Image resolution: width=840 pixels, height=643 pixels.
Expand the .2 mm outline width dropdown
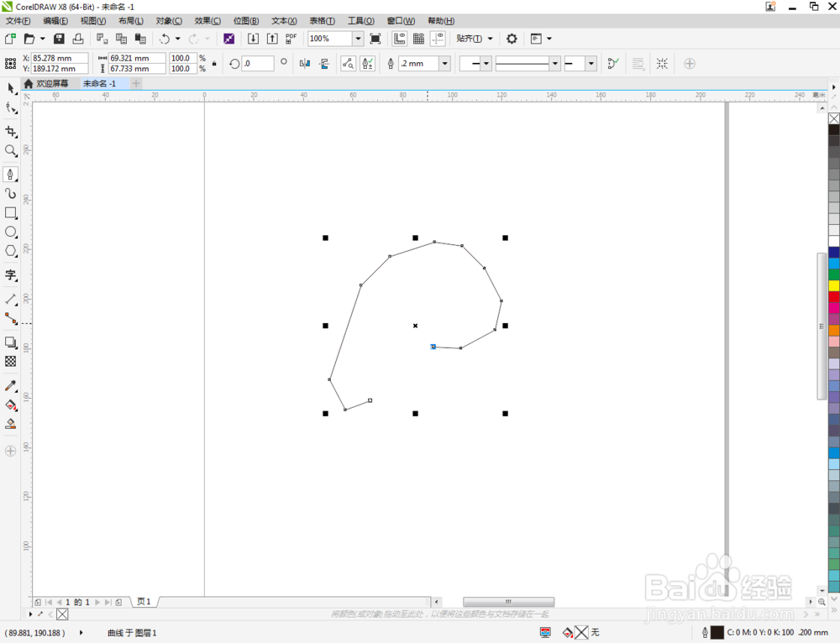point(444,64)
